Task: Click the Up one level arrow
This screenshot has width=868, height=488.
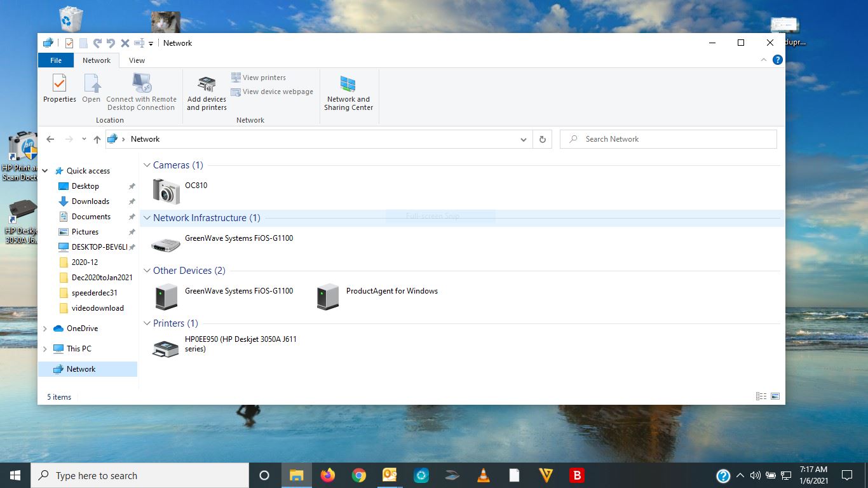Action: pos(97,139)
